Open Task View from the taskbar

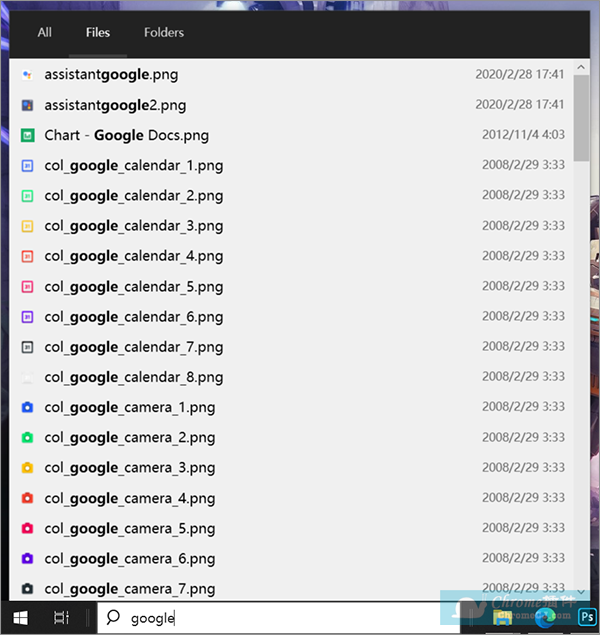(61, 618)
